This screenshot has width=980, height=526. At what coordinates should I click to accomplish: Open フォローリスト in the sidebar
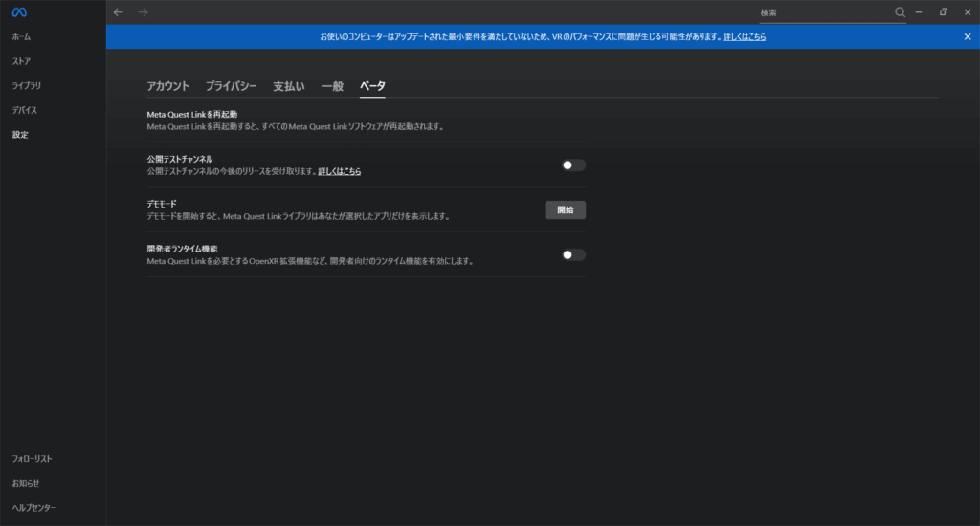[x=32, y=458]
